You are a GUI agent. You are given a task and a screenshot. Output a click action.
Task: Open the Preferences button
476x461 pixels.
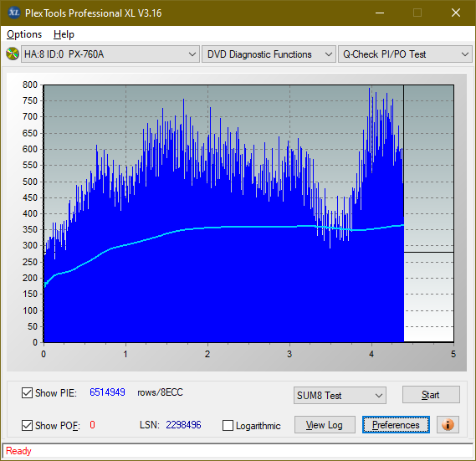click(x=396, y=424)
